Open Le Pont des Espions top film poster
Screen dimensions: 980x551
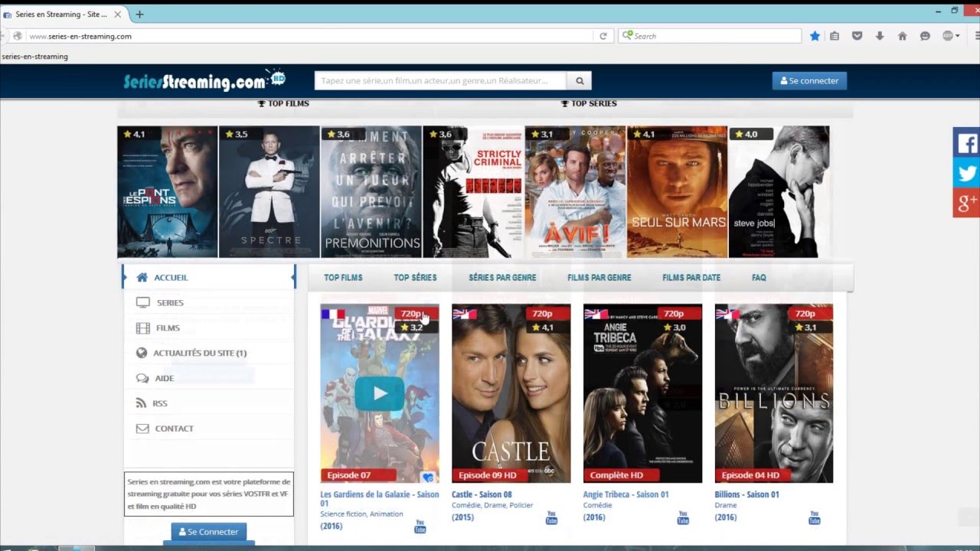(167, 192)
